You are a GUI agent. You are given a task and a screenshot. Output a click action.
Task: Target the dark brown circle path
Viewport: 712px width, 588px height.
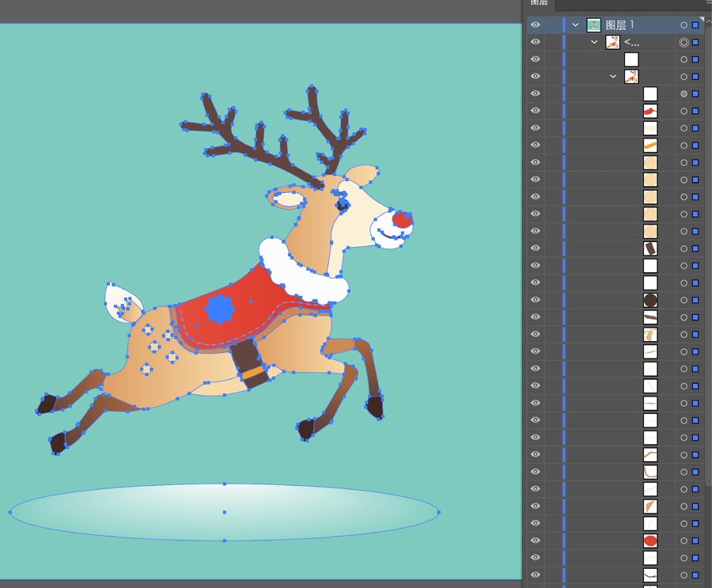pos(684,300)
